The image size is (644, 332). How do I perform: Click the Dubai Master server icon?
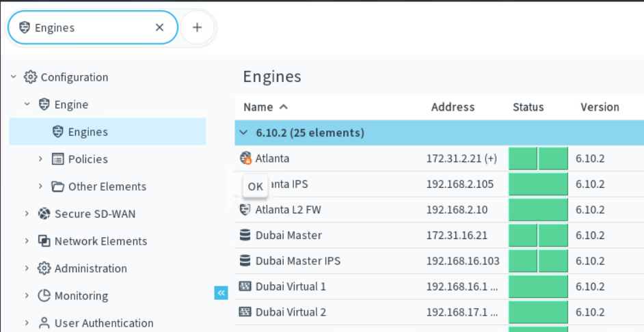(245, 235)
